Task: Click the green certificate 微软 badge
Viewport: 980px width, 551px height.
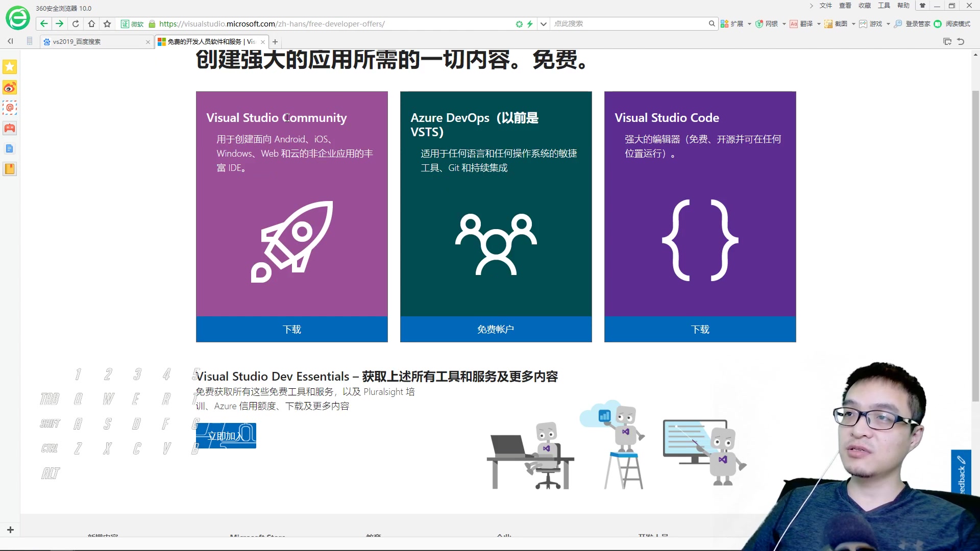Action: [132, 24]
